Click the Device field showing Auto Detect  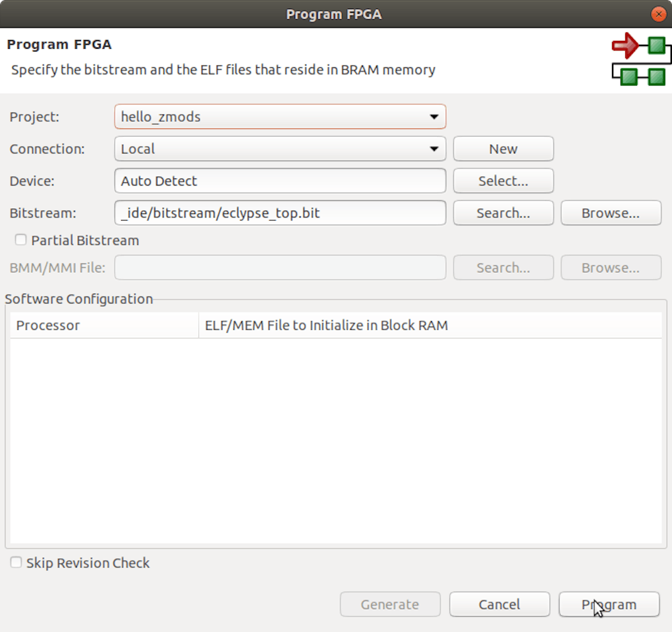tap(280, 180)
